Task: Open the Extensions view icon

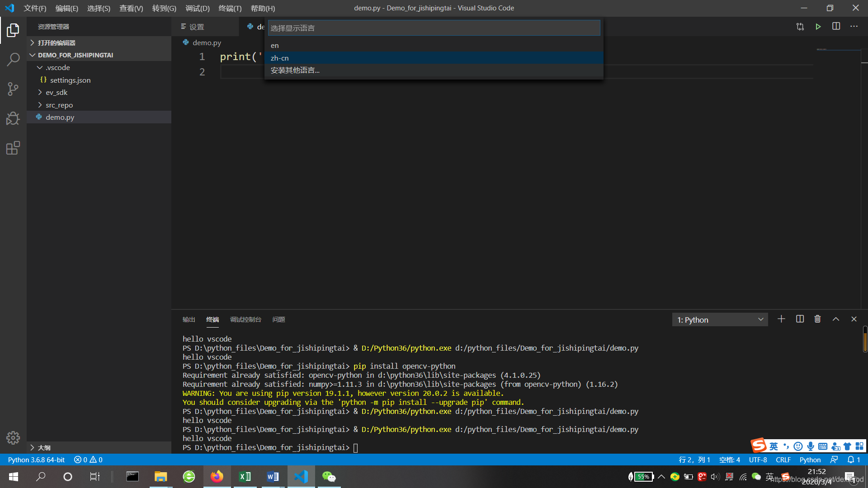Action: [13, 148]
